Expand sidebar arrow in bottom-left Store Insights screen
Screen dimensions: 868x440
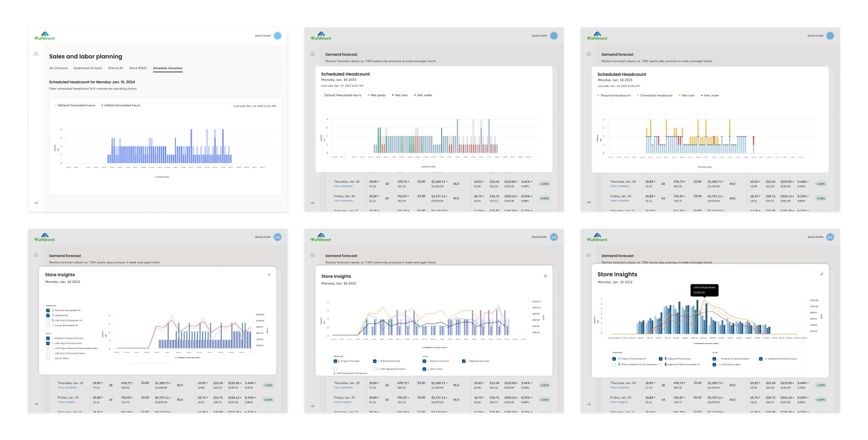point(36,404)
